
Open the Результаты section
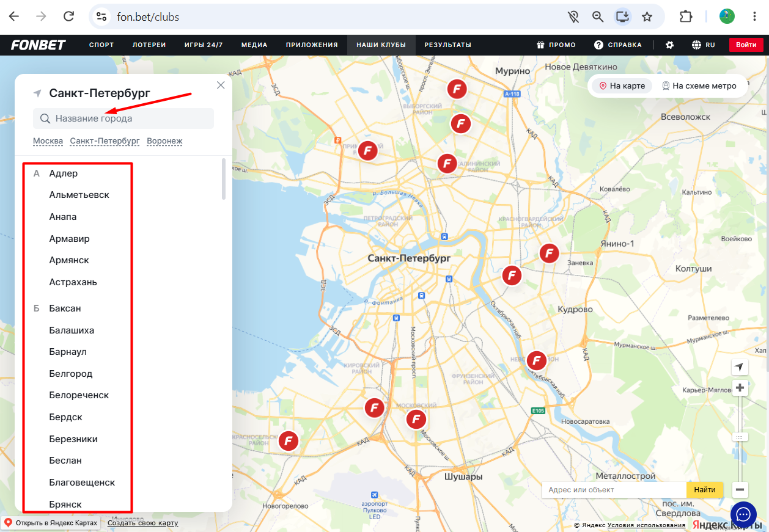pyautogui.click(x=448, y=45)
